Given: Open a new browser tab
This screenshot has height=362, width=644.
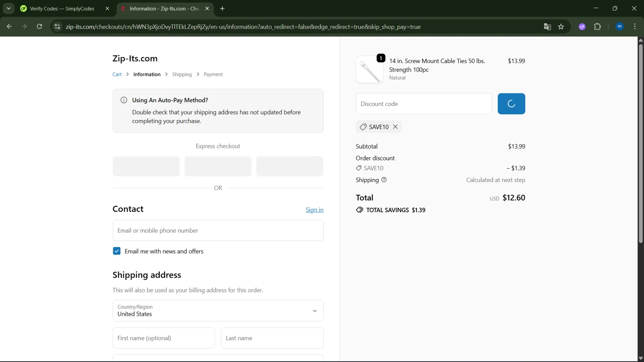Looking at the screenshot, I should click(x=222, y=9).
